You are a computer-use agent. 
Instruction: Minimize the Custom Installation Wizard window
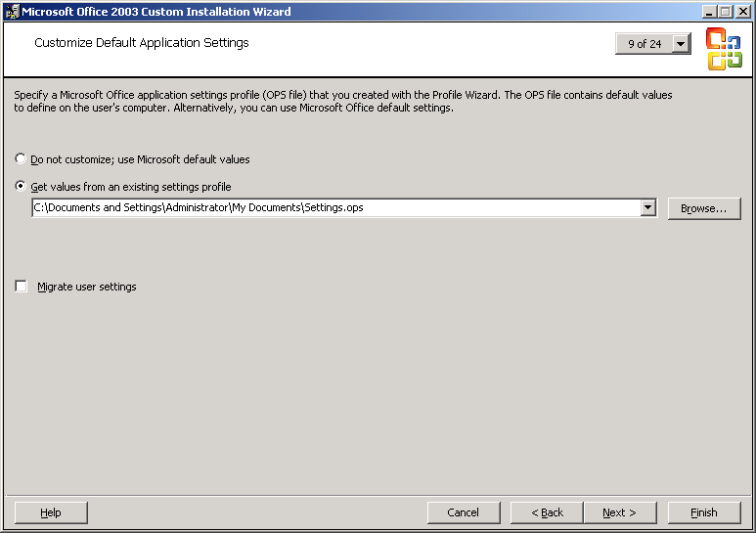point(709,11)
